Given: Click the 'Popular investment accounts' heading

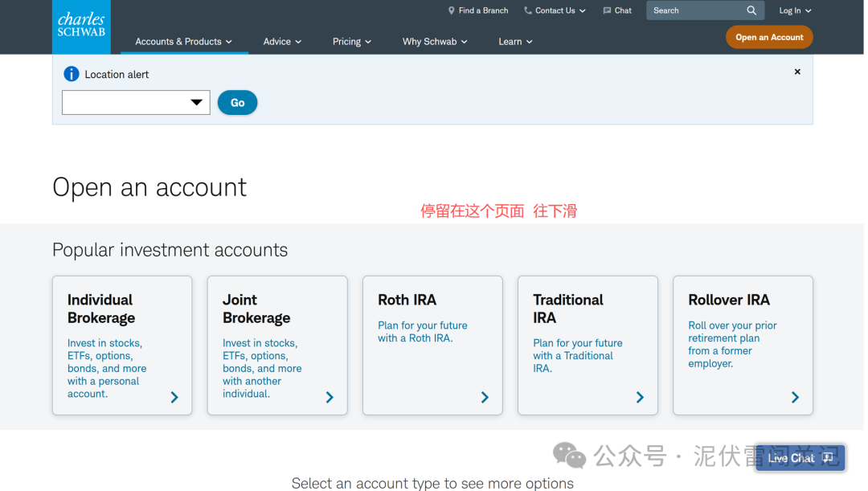Looking at the screenshot, I should click(170, 250).
